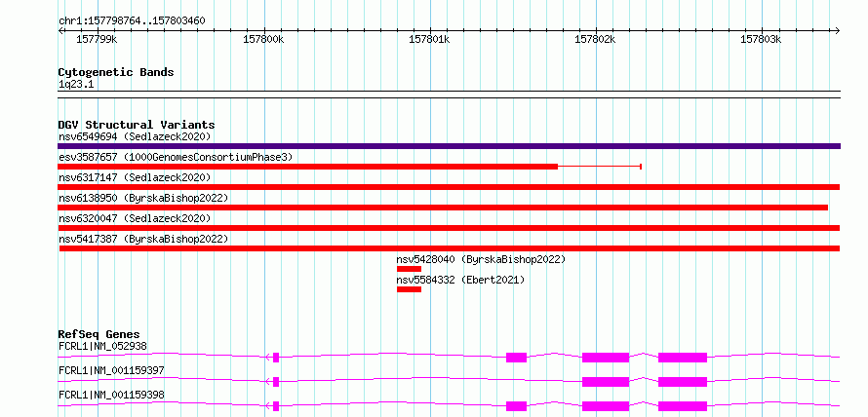Click the 157800k ruler label
This screenshot has width=868, height=417.
263,39
